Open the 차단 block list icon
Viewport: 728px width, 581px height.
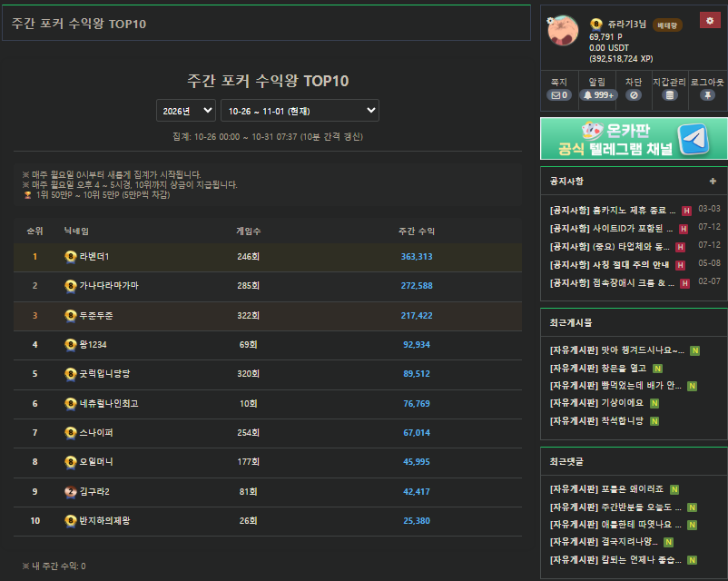coord(634,95)
